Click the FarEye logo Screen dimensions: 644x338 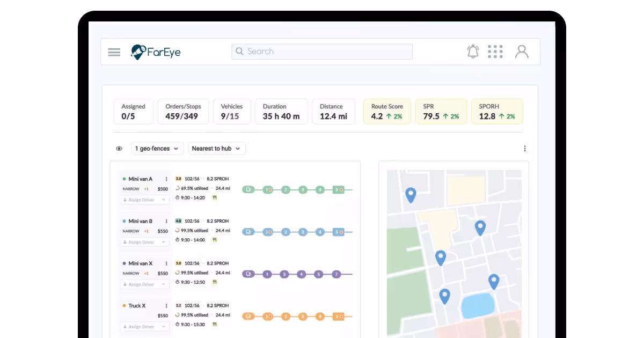[156, 52]
